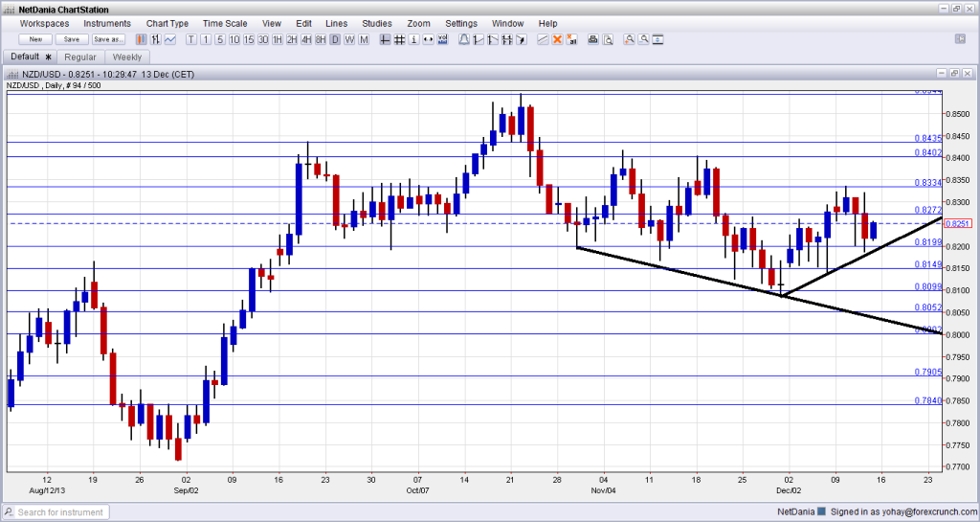Open print preview icon

coord(607,39)
